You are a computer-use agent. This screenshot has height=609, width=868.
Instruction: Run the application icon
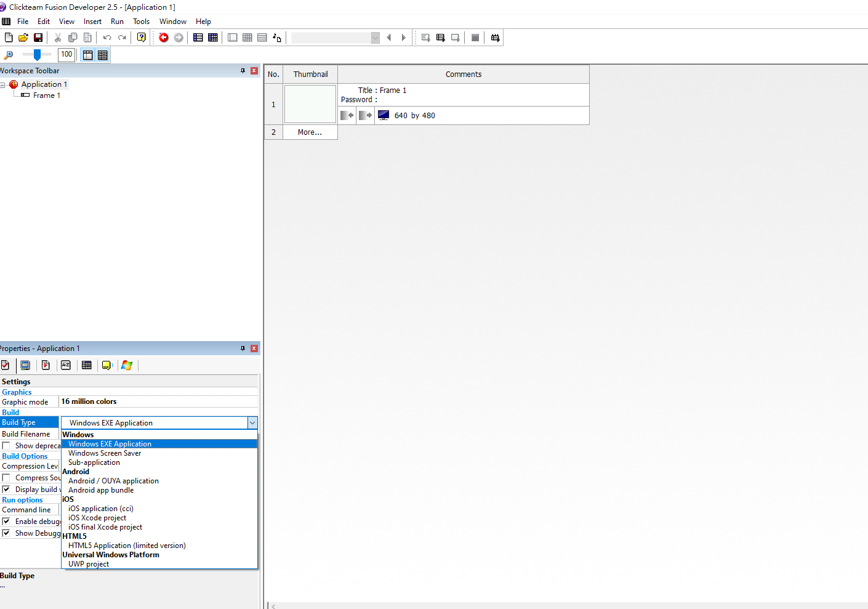(441, 38)
